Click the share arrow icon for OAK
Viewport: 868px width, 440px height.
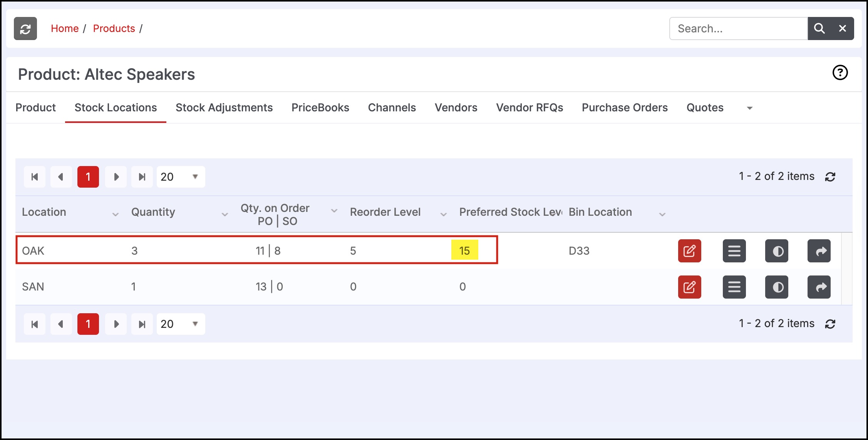(819, 251)
